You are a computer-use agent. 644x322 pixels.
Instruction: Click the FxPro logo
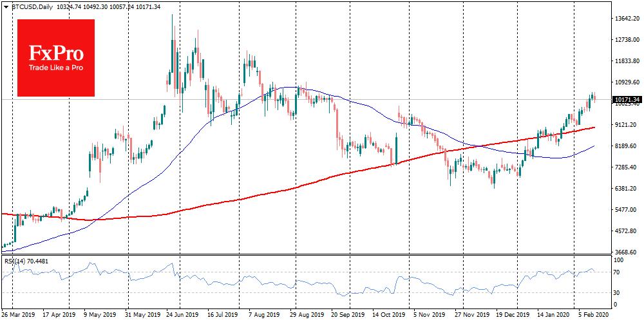click(56, 58)
